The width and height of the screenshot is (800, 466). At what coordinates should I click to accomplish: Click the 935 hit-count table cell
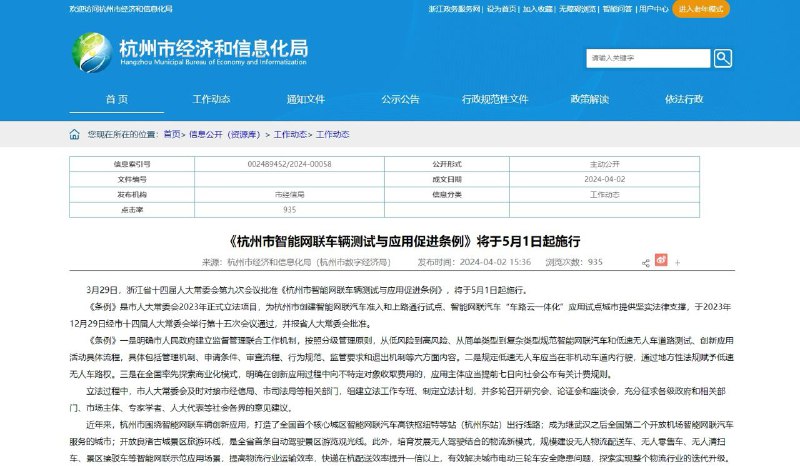point(289,210)
